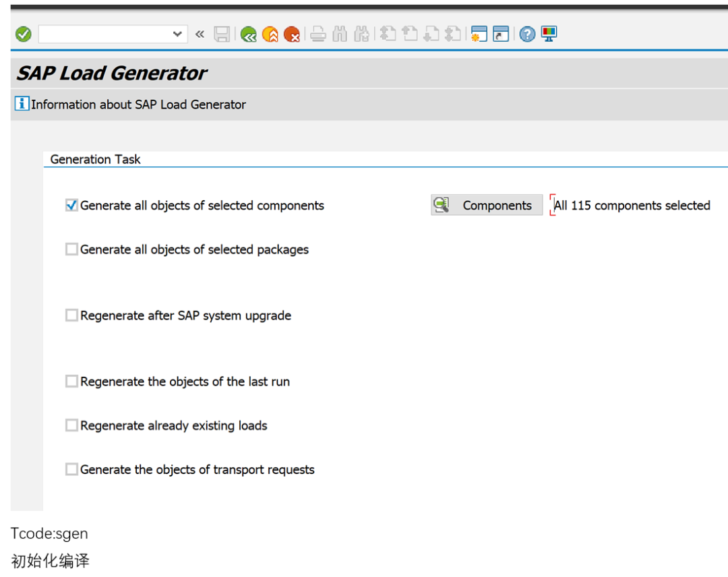
Task: Click the All 115 components selected field
Action: pyautogui.click(x=632, y=205)
